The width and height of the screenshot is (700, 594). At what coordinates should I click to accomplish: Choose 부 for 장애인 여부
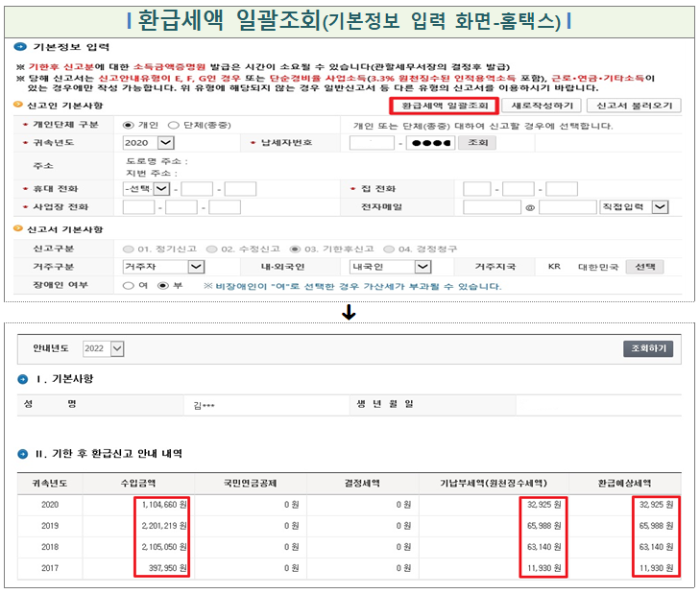pyautogui.click(x=163, y=286)
